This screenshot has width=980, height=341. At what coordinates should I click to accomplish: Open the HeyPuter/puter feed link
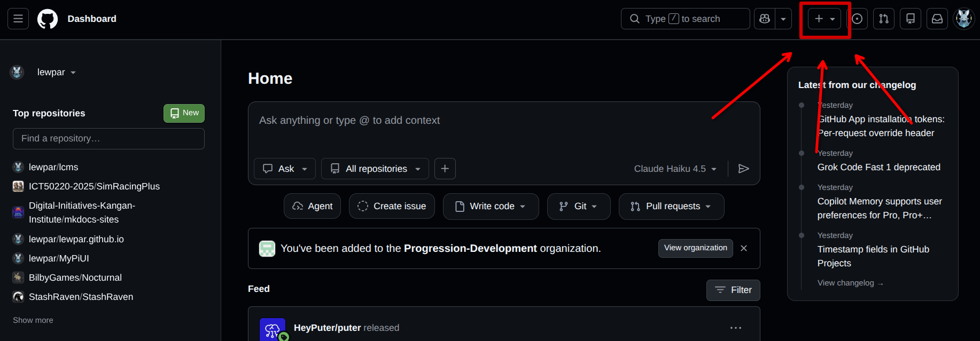(x=328, y=328)
